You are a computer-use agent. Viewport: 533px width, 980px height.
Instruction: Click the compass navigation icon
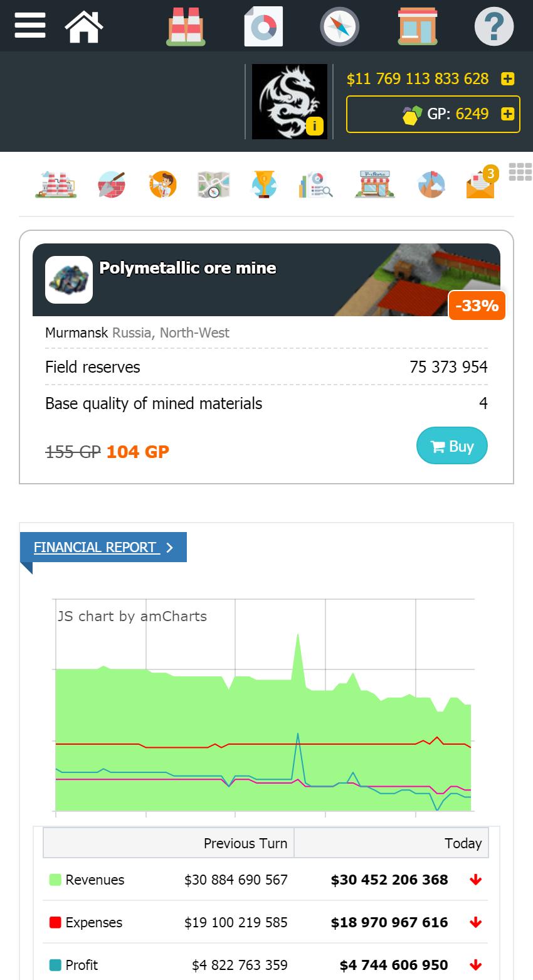pyautogui.click(x=340, y=26)
